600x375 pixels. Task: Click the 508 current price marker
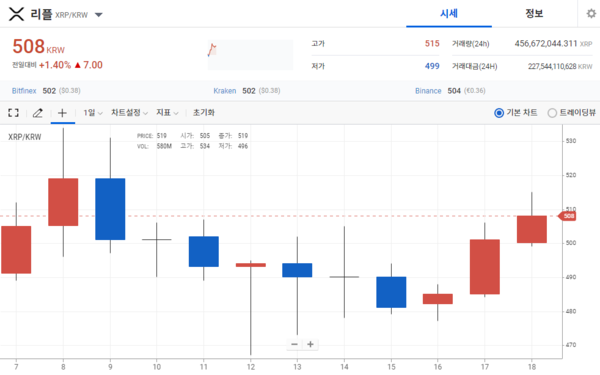(567, 216)
